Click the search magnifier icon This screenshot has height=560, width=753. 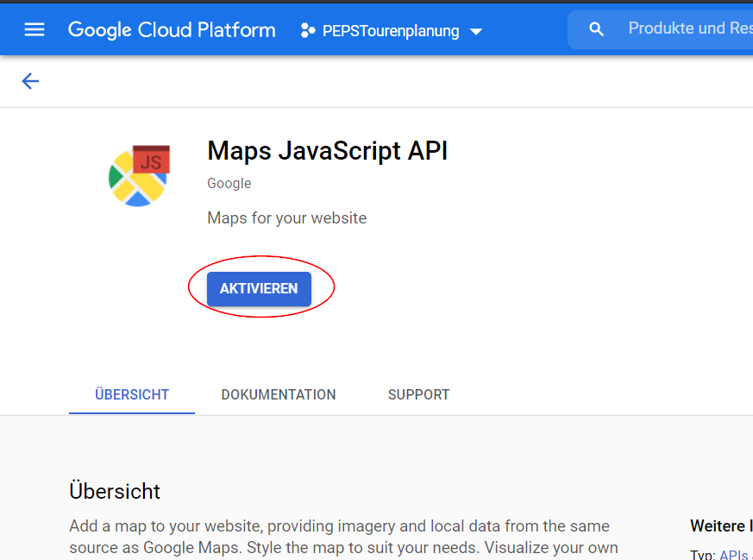point(596,30)
